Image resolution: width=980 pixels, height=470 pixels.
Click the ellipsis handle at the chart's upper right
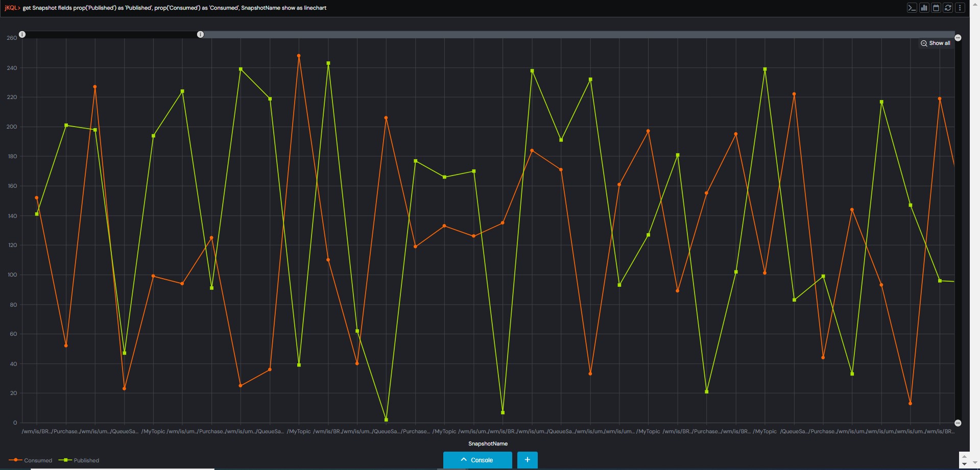pos(958,38)
